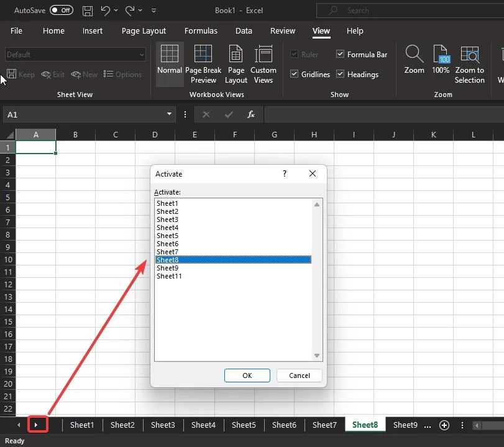This screenshot has width=504, height=447.
Task: Click OK in the Activate dialog
Action: click(x=247, y=376)
